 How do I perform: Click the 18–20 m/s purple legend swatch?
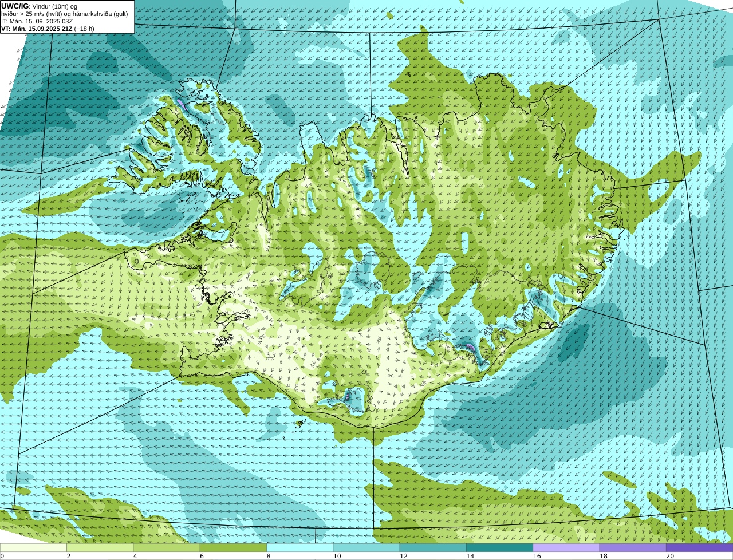point(633,547)
